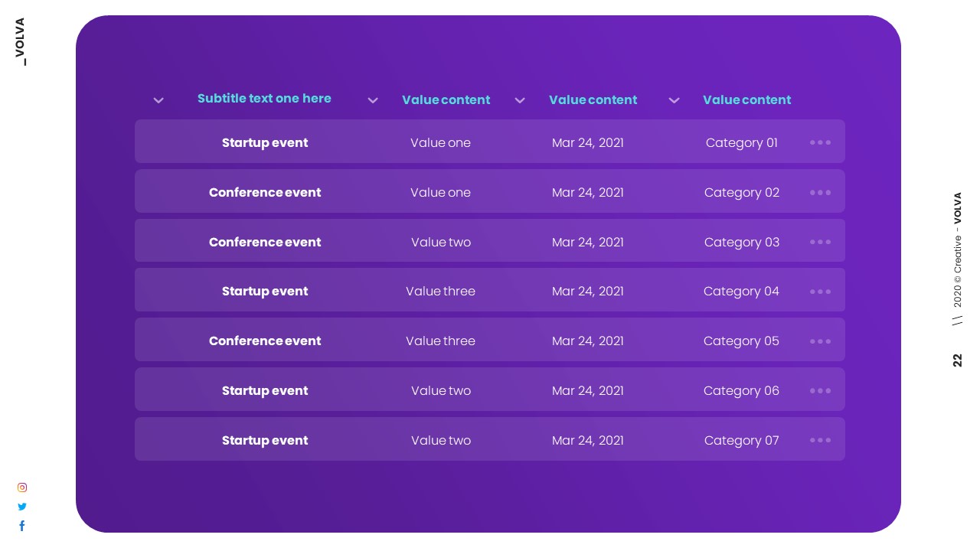The image size is (980, 551).
Task: Click the Category 06 cell
Action: [742, 390]
